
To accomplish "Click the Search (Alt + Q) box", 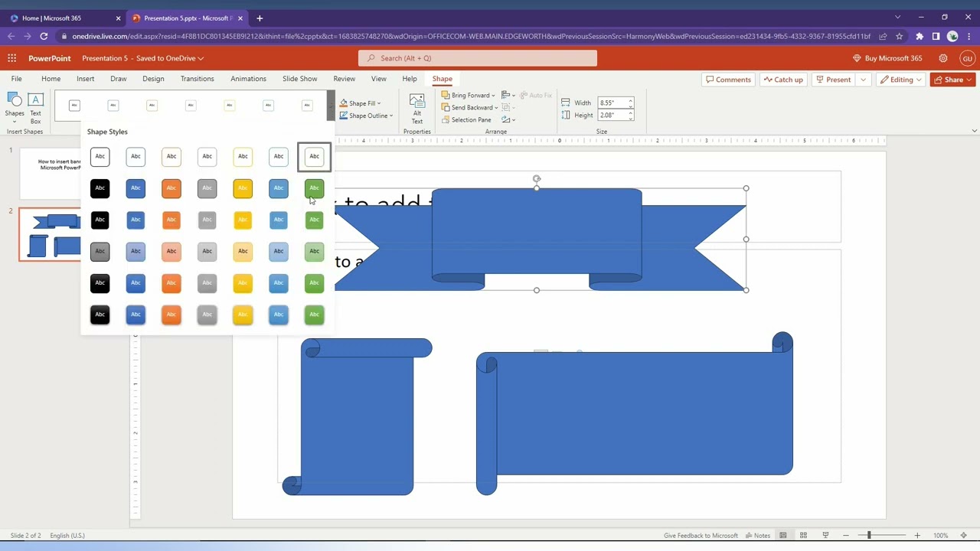I will (478, 58).
